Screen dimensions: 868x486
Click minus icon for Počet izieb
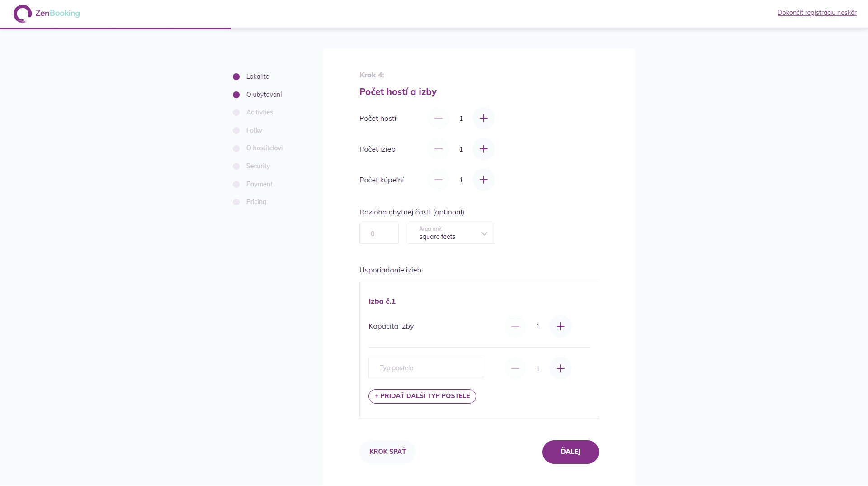click(x=439, y=149)
